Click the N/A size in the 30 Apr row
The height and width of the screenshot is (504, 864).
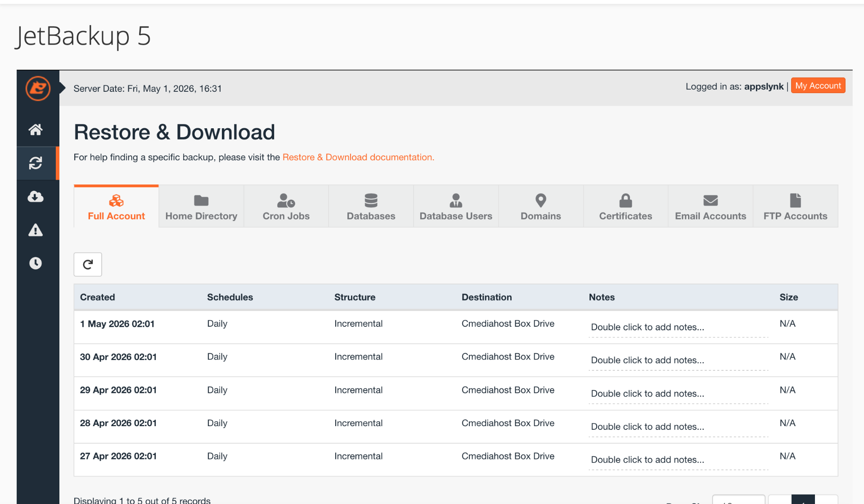pyautogui.click(x=787, y=356)
